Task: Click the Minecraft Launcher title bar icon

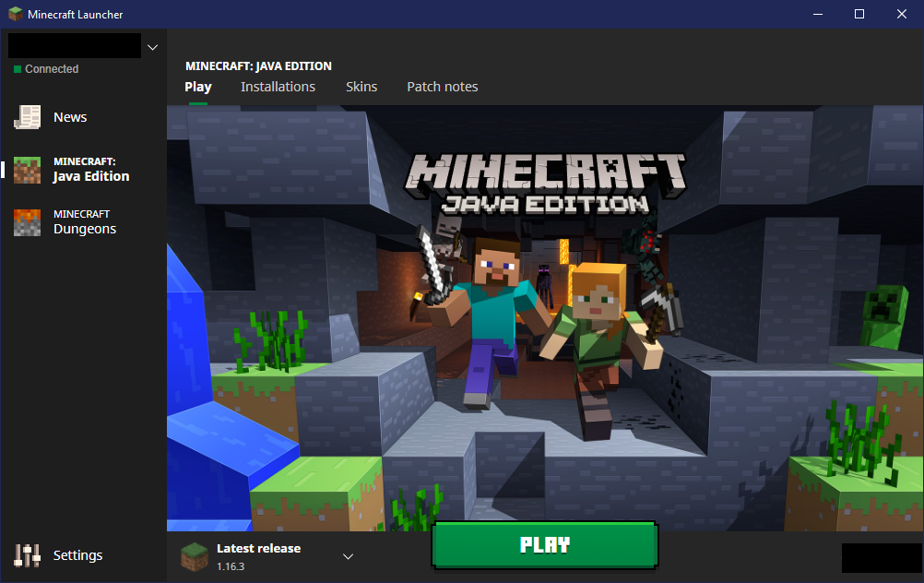Action: pos(16,14)
